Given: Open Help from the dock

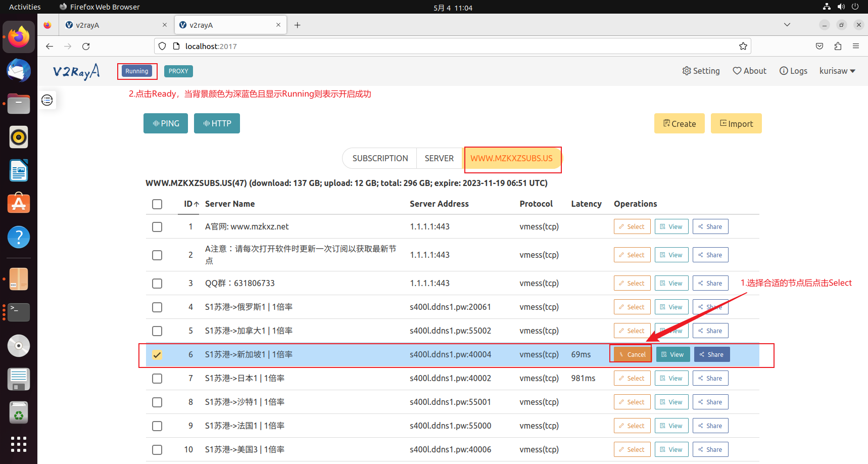Looking at the screenshot, I should pyautogui.click(x=19, y=237).
